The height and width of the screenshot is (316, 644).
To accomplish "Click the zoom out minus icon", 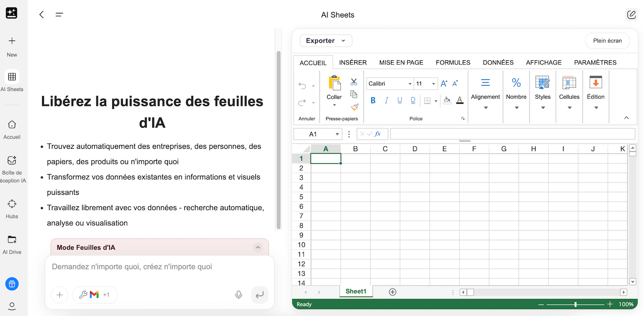I will [x=541, y=304].
